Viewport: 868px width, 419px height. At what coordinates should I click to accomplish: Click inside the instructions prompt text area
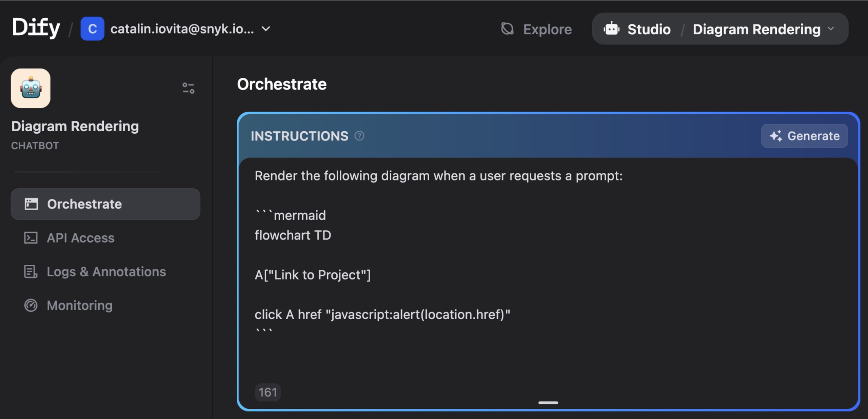coord(548,271)
